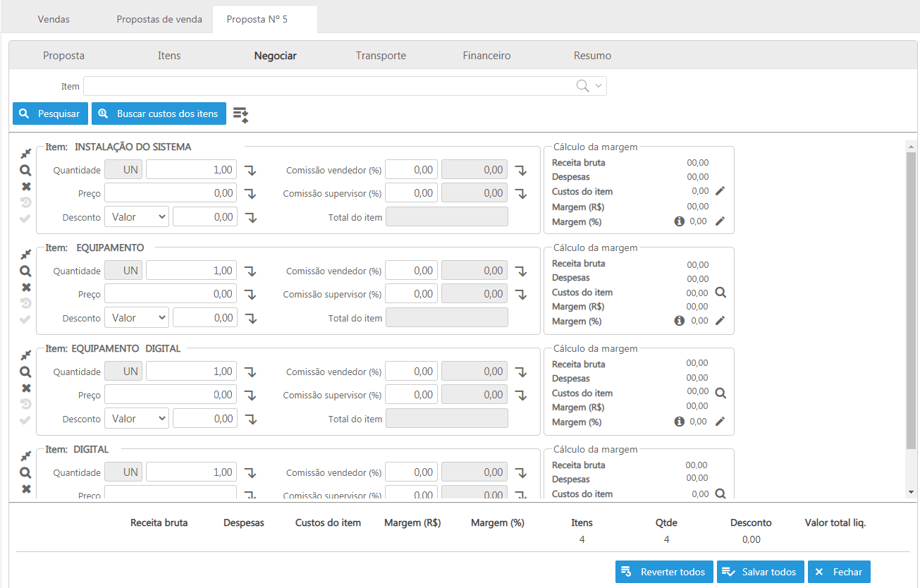Open the Negociar sub-tab

pos(276,56)
